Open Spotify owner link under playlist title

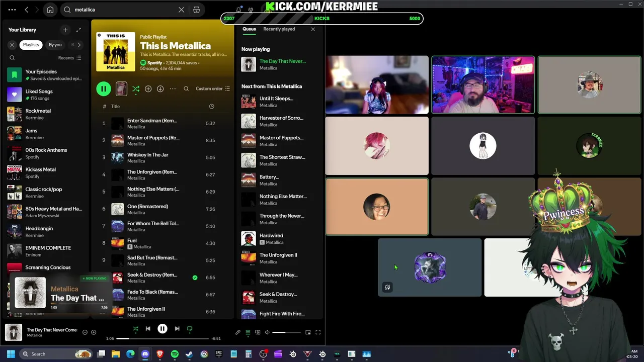click(154, 63)
